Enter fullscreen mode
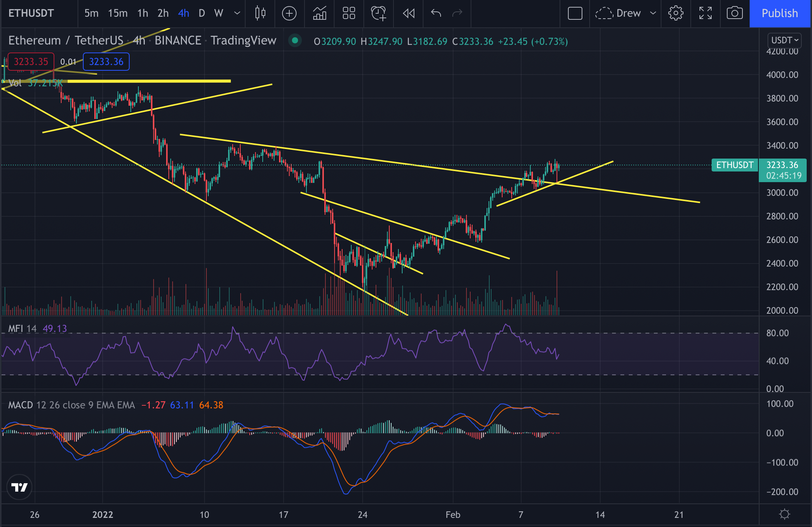Screen dimensions: 812x527 click(705, 13)
